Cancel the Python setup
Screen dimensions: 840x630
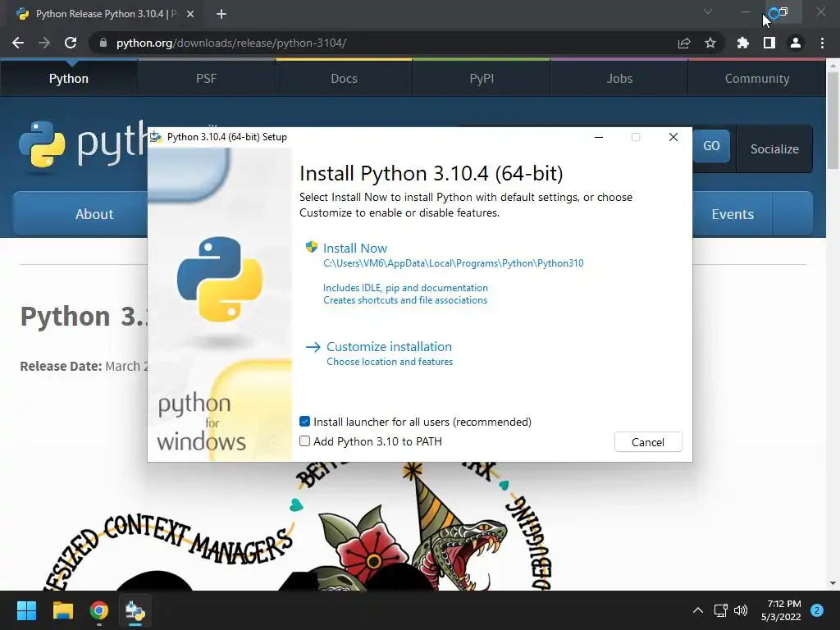tap(648, 442)
